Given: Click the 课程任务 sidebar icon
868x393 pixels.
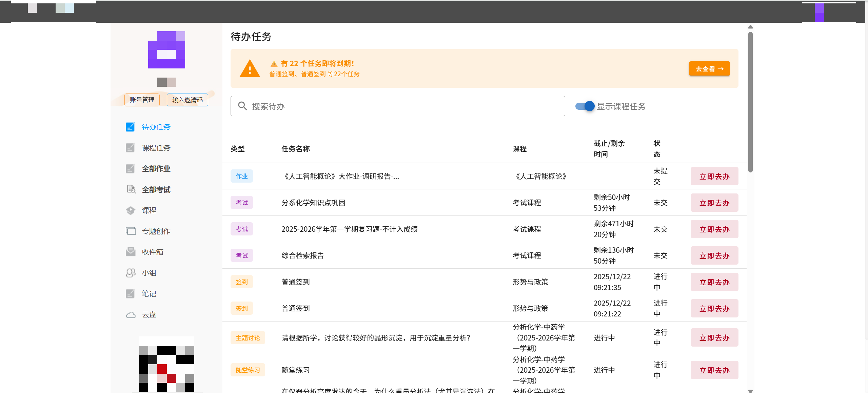Looking at the screenshot, I should tap(130, 148).
